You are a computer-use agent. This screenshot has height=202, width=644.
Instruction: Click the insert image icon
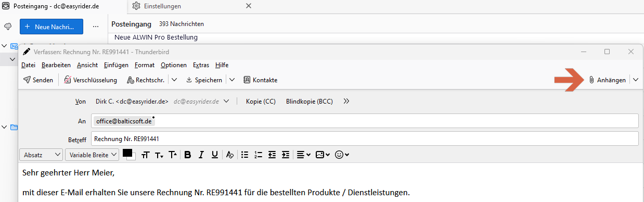coord(323,155)
